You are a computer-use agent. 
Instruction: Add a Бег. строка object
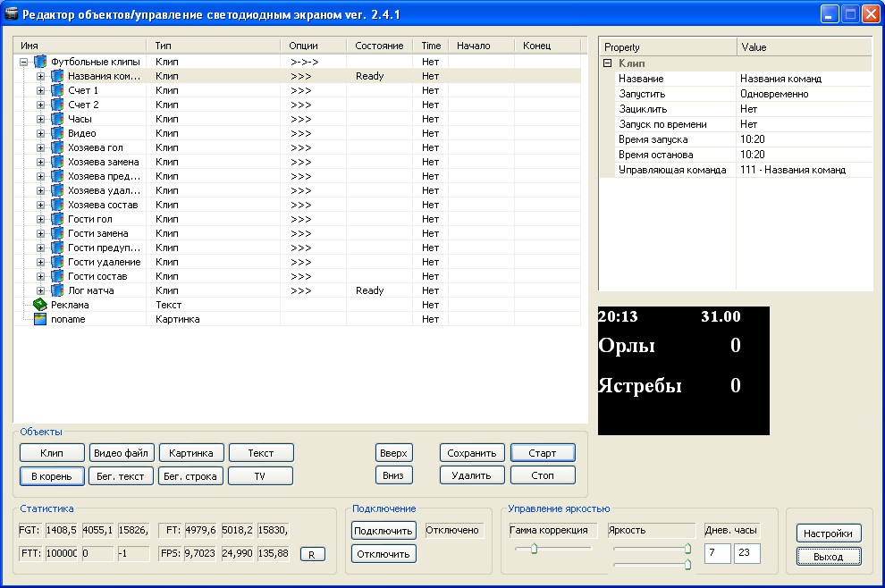[x=190, y=475]
